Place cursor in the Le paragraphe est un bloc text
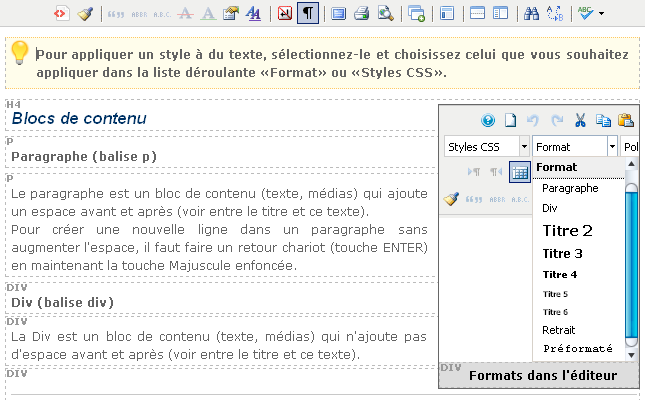This screenshot has width=645, height=400. [x=219, y=229]
